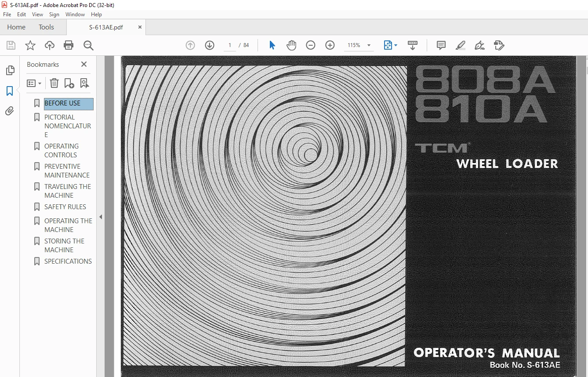Select the S-613AE.pdf document tab
This screenshot has width=588, height=377.
106,27
